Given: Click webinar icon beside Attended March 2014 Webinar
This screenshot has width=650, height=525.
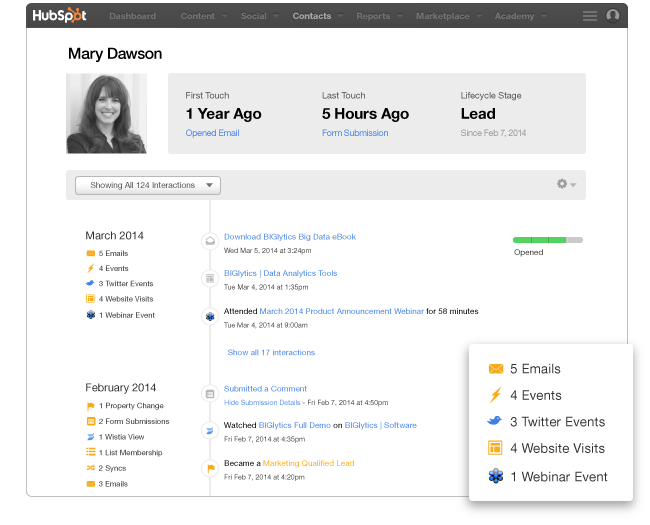Looking at the screenshot, I should click(210, 317).
